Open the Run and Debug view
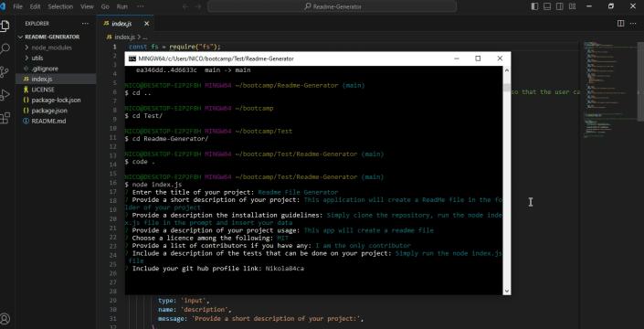Image resolution: width=644 pixels, height=329 pixels. click(5, 95)
